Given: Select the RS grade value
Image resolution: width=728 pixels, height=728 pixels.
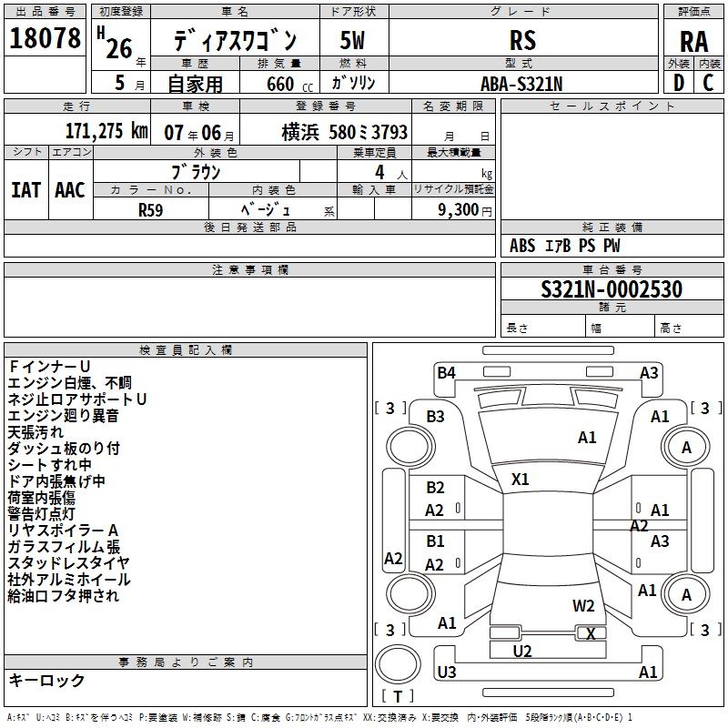Looking at the screenshot, I should click(x=522, y=40).
